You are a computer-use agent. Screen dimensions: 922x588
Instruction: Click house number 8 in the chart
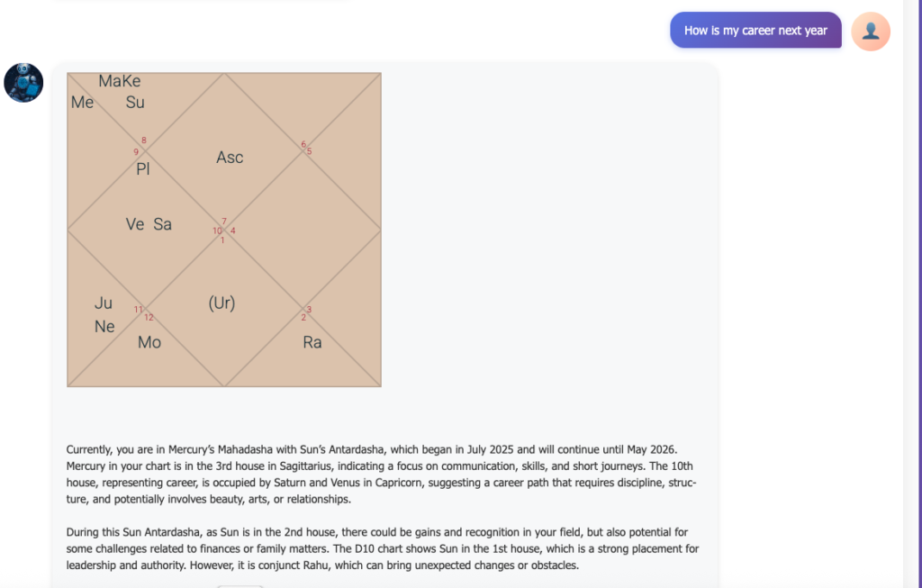(144, 140)
